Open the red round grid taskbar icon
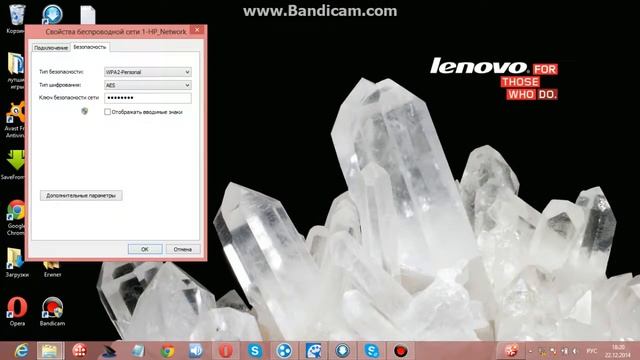 coord(80,351)
